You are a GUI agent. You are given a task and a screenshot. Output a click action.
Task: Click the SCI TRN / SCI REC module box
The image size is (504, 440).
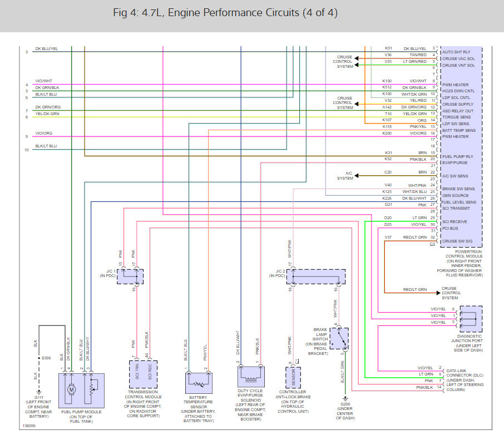coord(144,374)
